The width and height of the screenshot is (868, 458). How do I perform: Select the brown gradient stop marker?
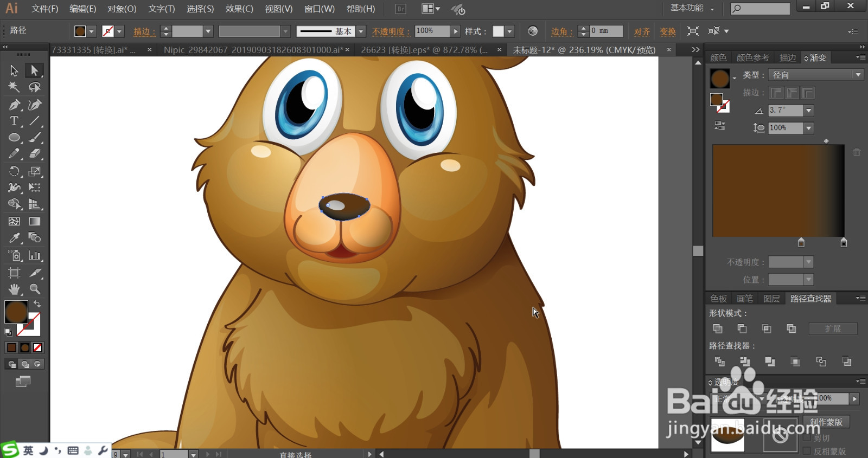(801, 242)
